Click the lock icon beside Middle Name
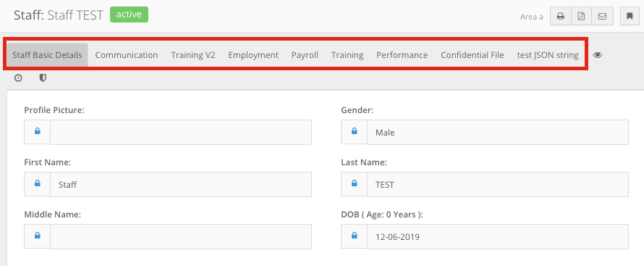The width and height of the screenshot is (644, 266). coord(38,236)
